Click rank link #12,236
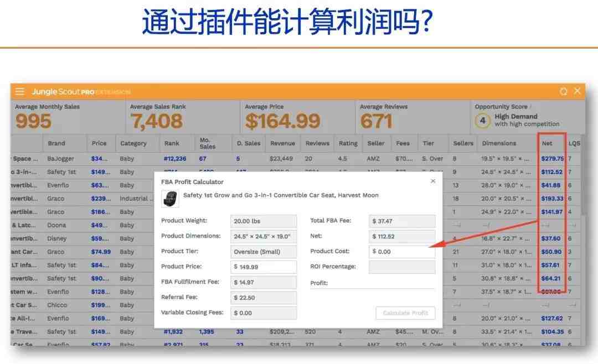Image resolution: width=598 pixels, height=364 pixels. (x=175, y=159)
